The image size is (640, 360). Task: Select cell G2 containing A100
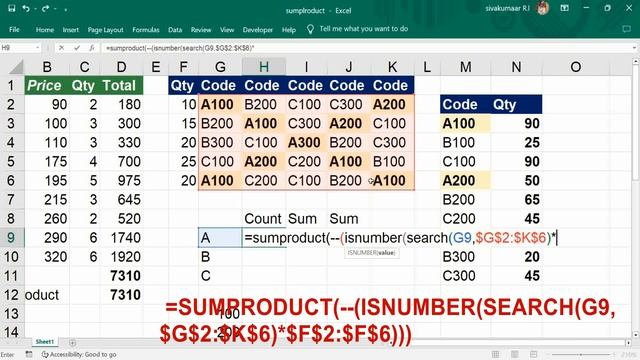coord(220,104)
